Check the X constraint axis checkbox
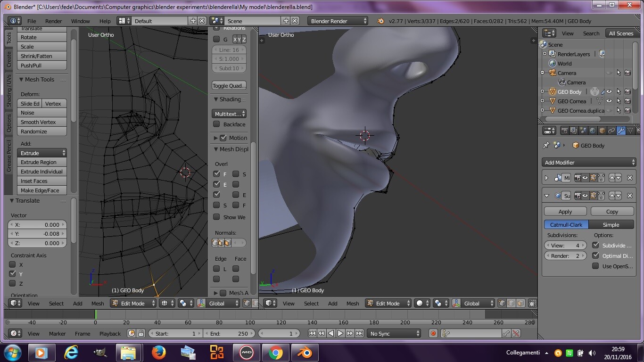This screenshot has height=362, width=644. pyautogui.click(x=13, y=264)
